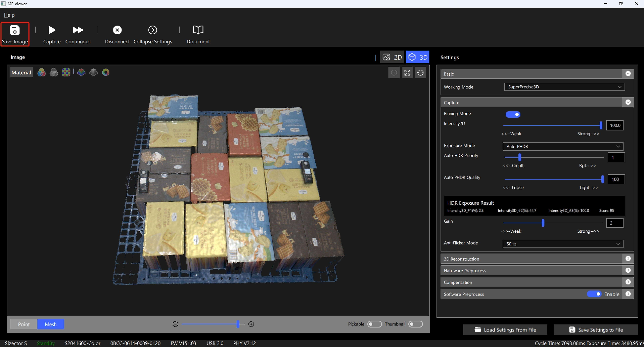
Task: Click Save Settings to File
Action: click(x=596, y=330)
